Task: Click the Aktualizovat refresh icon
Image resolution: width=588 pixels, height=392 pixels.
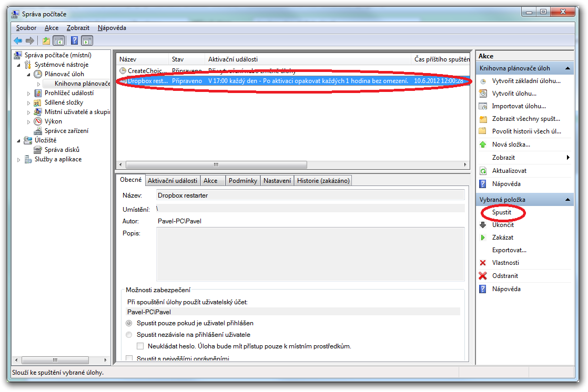Action: [483, 171]
